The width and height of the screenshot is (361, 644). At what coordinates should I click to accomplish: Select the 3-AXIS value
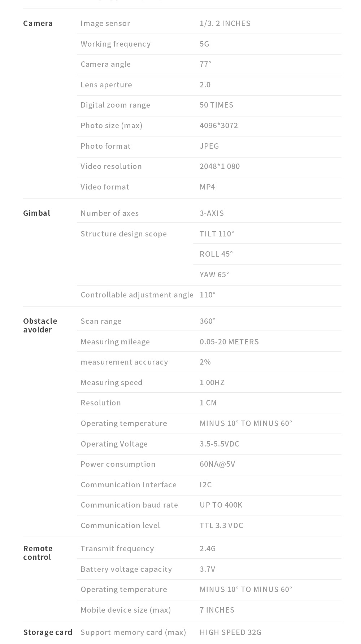(x=212, y=213)
